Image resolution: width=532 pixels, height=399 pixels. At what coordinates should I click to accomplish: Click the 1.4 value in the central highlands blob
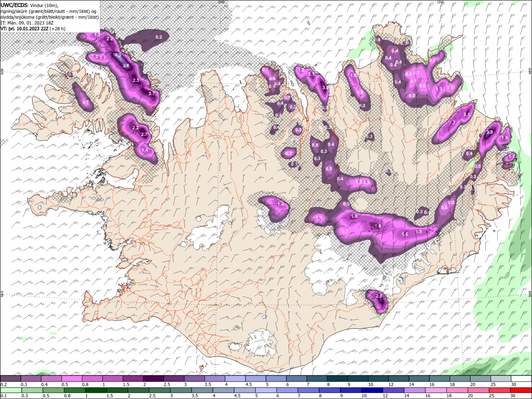(281, 204)
